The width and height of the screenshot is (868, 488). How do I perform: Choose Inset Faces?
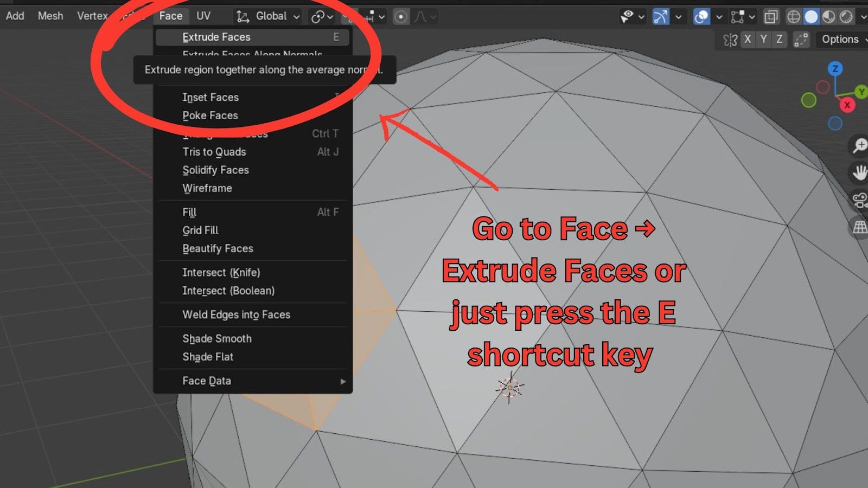(253, 97)
